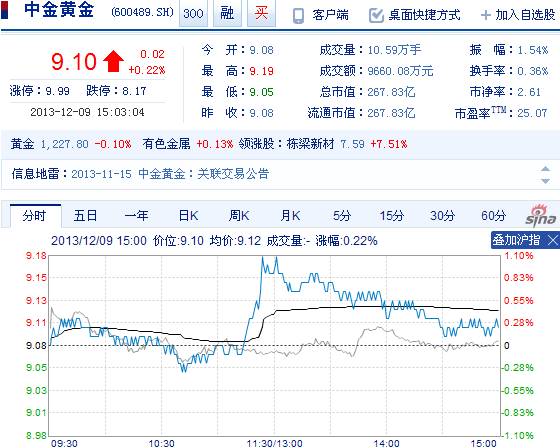560x448 pixels.
Task: Click the 黄金 price 1,227.80
Action: [65, 144]
